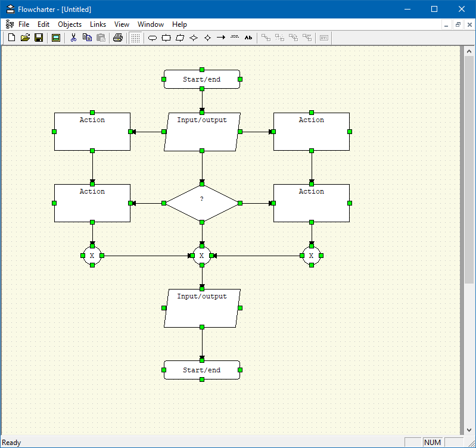Open the Edit menu
The image size is (476, 448).
[x=43, y=24]
